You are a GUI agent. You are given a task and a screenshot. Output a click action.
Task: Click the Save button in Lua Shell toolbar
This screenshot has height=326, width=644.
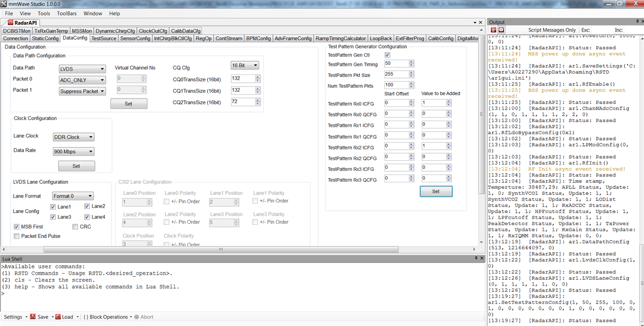[x=39, y=317]
